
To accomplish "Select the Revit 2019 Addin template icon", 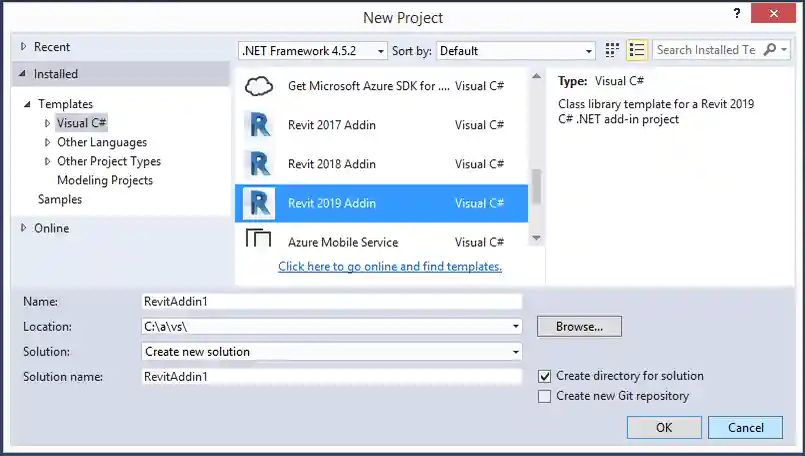I will (259, 203).
